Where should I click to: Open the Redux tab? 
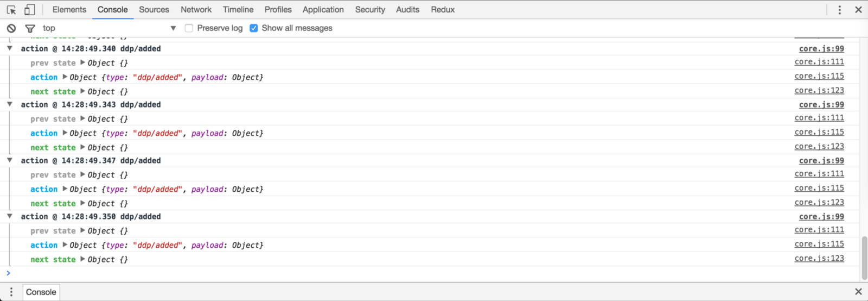click(x=443, y=10)
